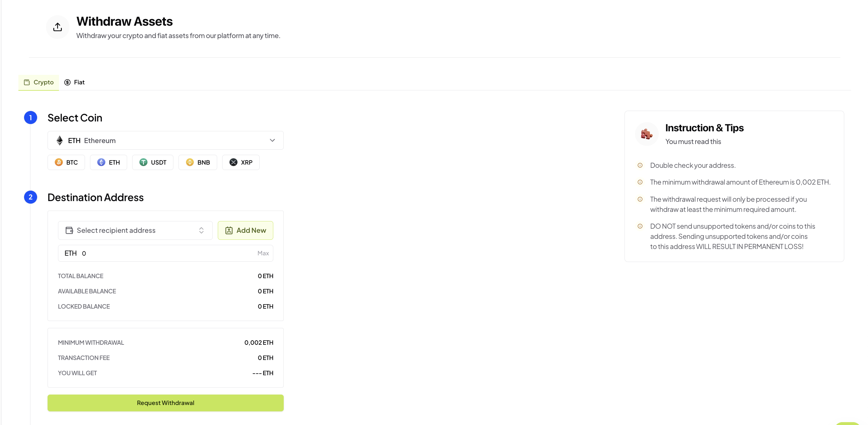868x425 pixels.
Task: Click the Request Withdrawal button
Action: (165, 403)
